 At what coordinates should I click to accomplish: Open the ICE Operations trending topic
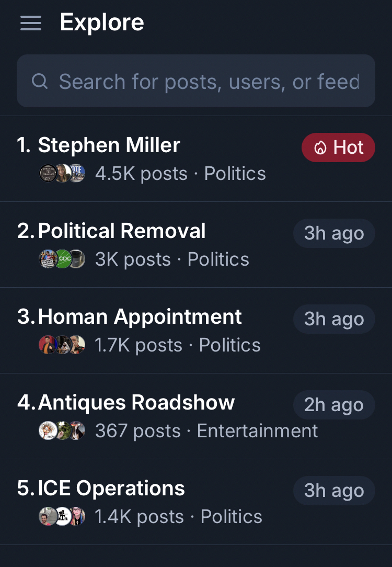click(x=111, y=489)
